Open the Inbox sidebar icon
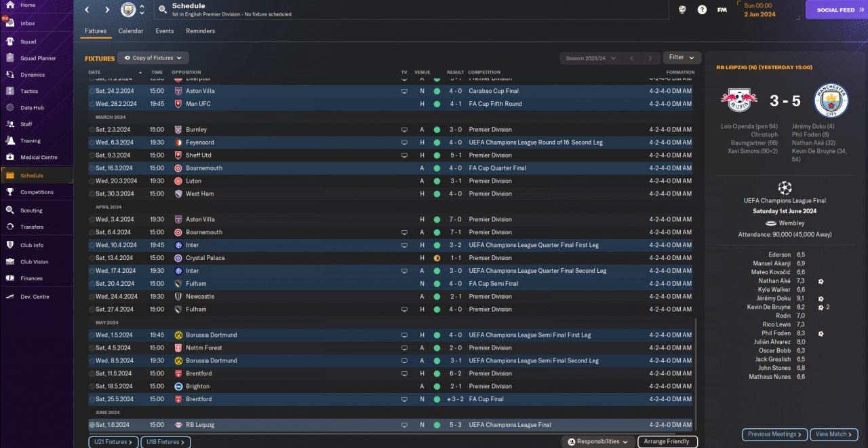Viewport: 868px width, 448px height. [x=10, y=23]
